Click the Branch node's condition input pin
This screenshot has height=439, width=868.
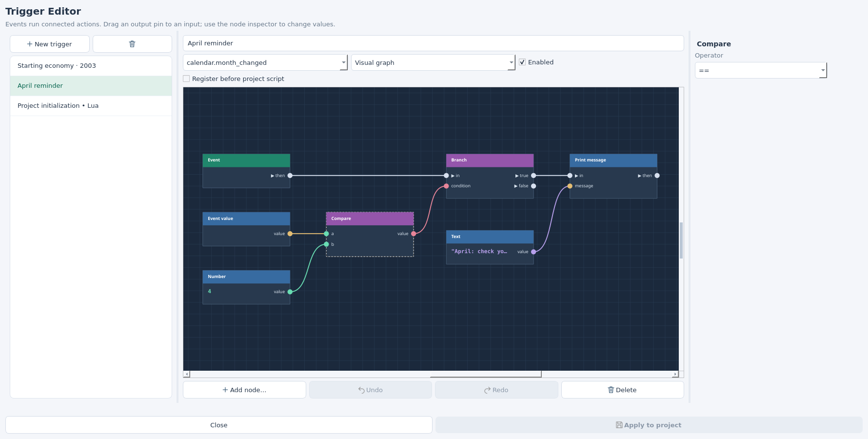tap(446, 186)
